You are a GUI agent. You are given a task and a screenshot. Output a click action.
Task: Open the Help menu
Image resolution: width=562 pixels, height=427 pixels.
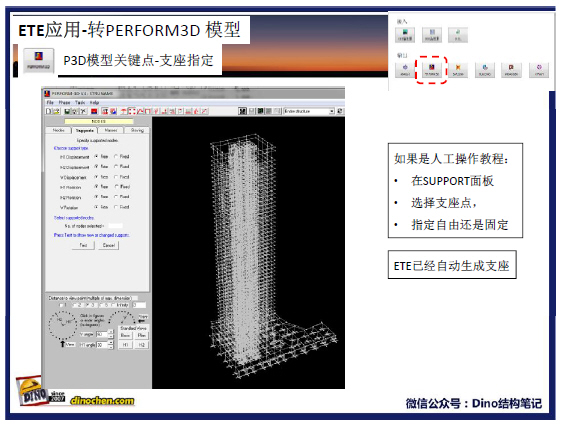(x=94, y=103)
